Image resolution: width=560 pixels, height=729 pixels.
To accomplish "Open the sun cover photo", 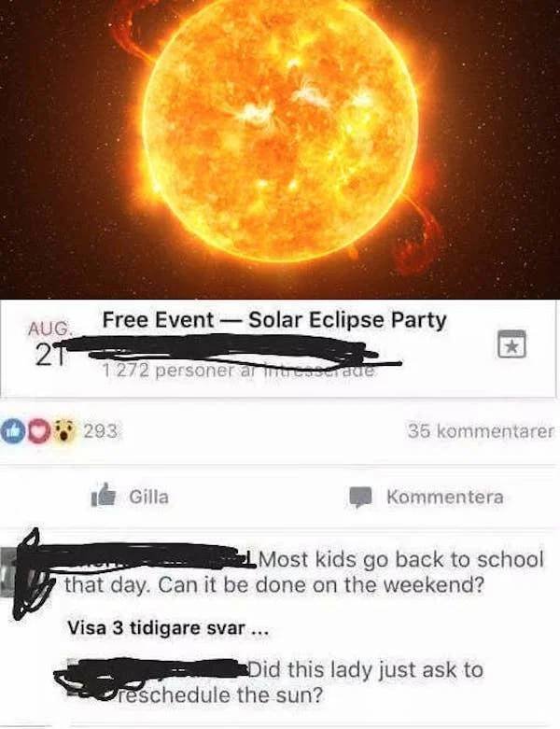I will (280, 148).
